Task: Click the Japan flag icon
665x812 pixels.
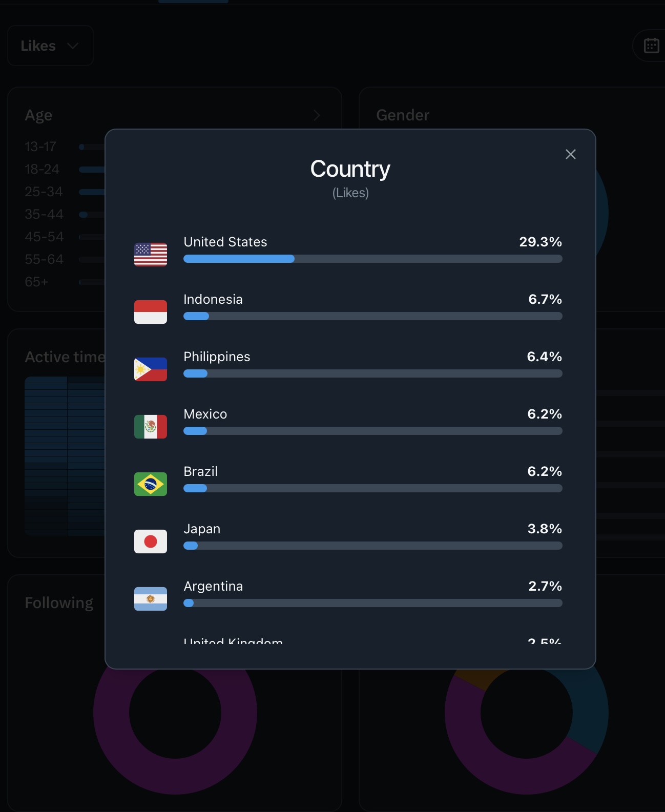Action: point(151,542)
